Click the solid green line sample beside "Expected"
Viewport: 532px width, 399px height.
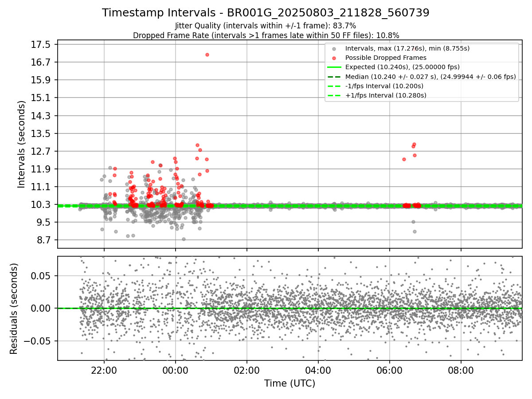[334, 67]
